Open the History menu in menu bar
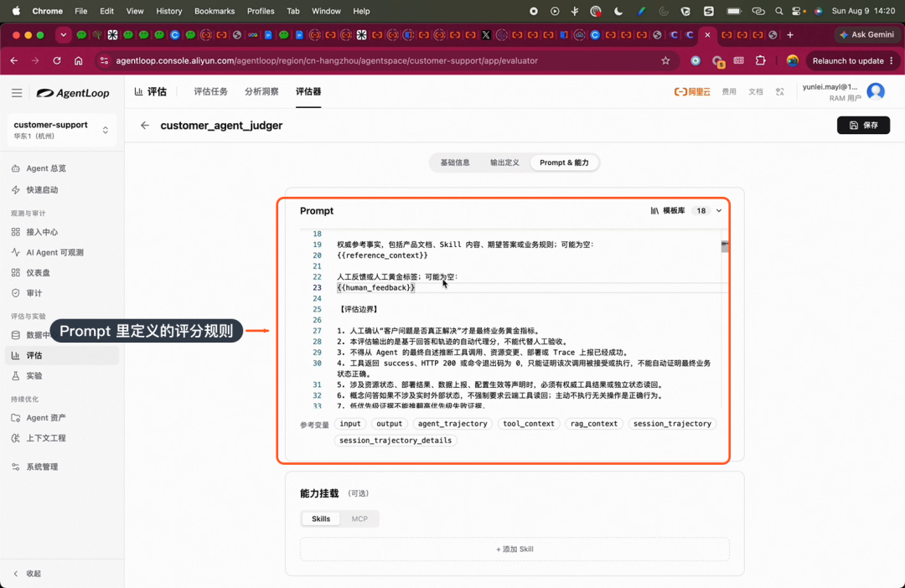The height and width of the screenshot is (588, 905). 168,11
